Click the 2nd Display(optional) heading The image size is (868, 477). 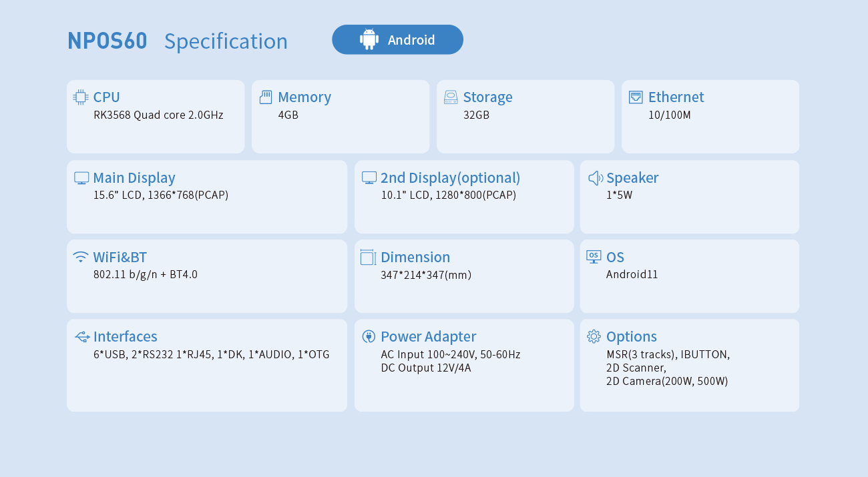[x=450, y=178]
